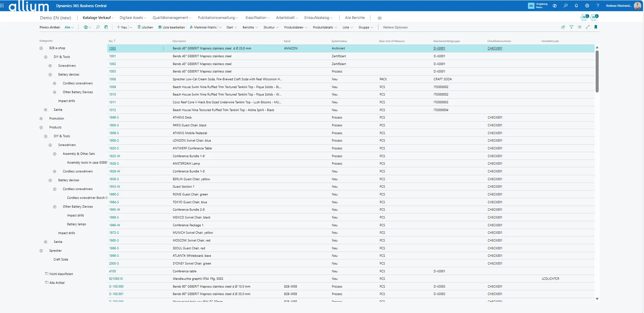Click the share icon above the list
Viewport: 644px width, 313px height.
coord(563,27)
